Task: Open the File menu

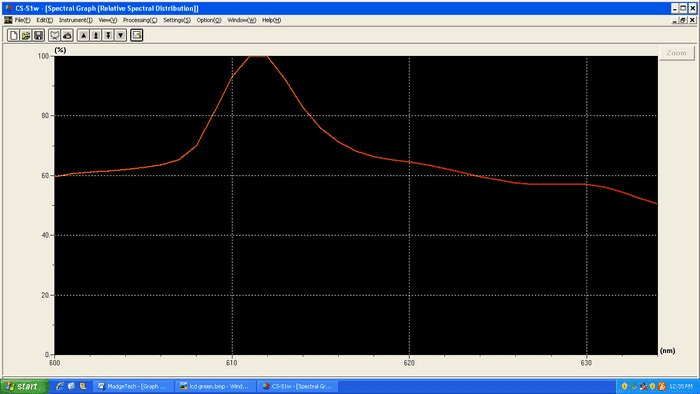Action: pyautogui.click(x=22, y=20)
